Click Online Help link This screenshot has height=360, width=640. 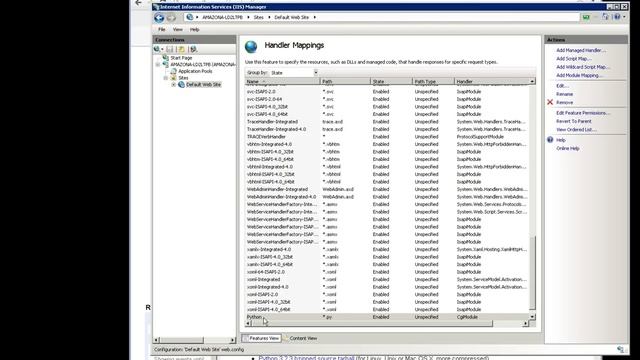point(568,148)
